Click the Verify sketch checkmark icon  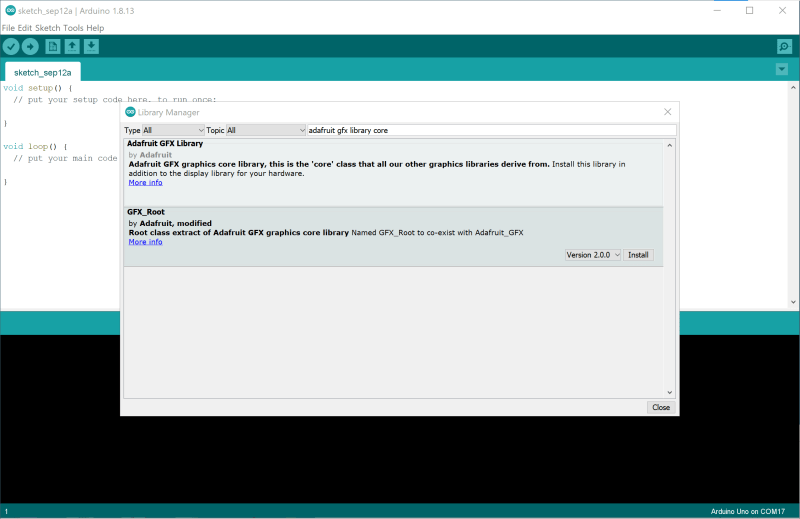pos(11,46)
